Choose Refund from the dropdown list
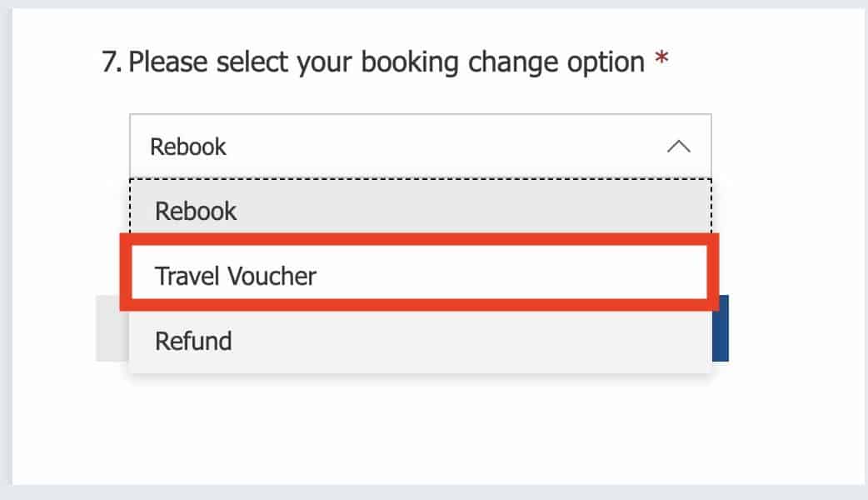This screenshot has width=868, height=500. coord(193,341)
